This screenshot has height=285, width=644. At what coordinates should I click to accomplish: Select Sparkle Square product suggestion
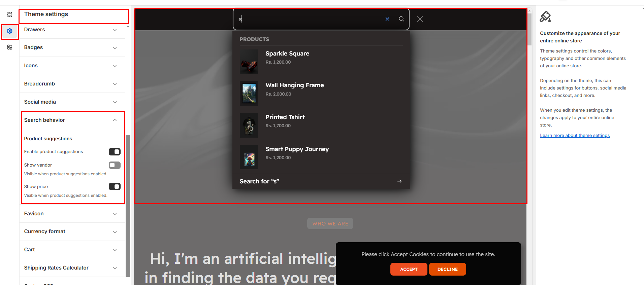(287, 54)
